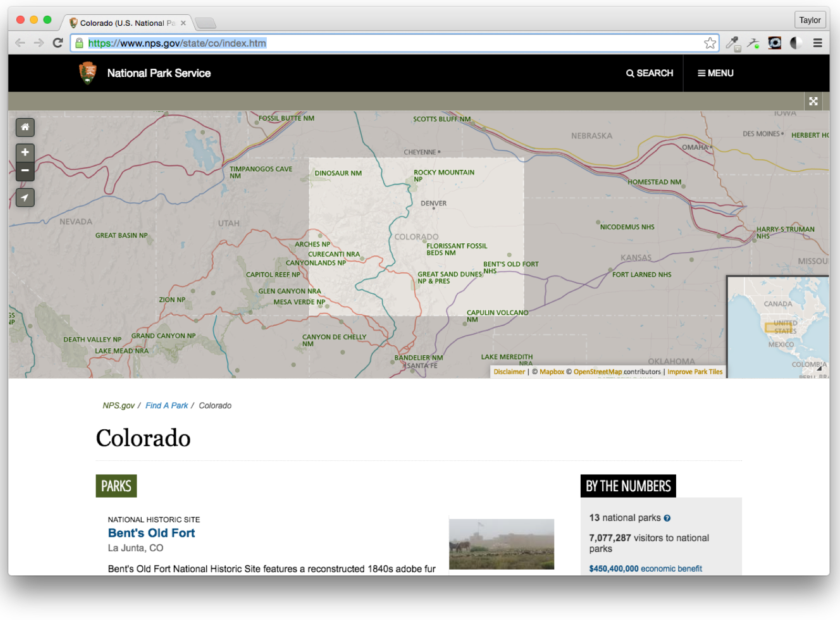Click Canyon de Chelly NM label
Image resolution: width=840 pixels, height=620 pixels.
pos(334,340)
